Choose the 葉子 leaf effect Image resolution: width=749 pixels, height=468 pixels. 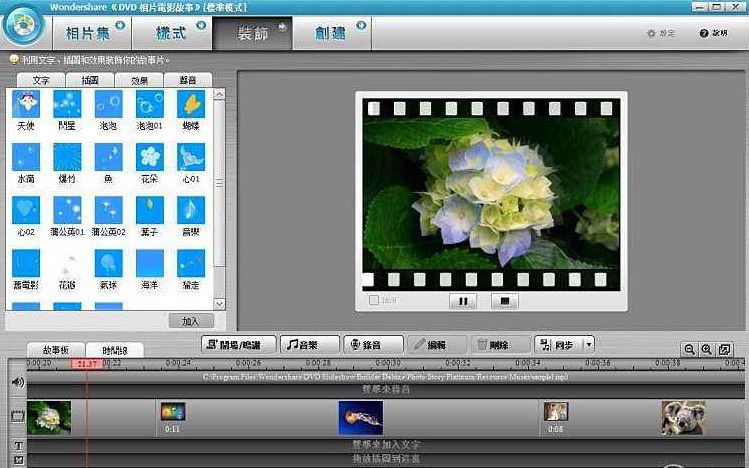150,210
